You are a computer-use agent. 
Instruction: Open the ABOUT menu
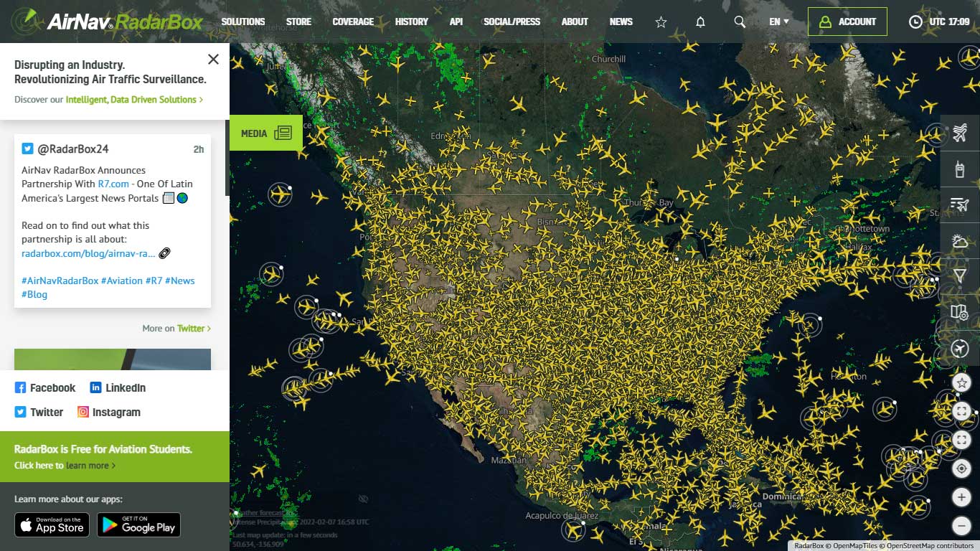(x=575, y=22)
